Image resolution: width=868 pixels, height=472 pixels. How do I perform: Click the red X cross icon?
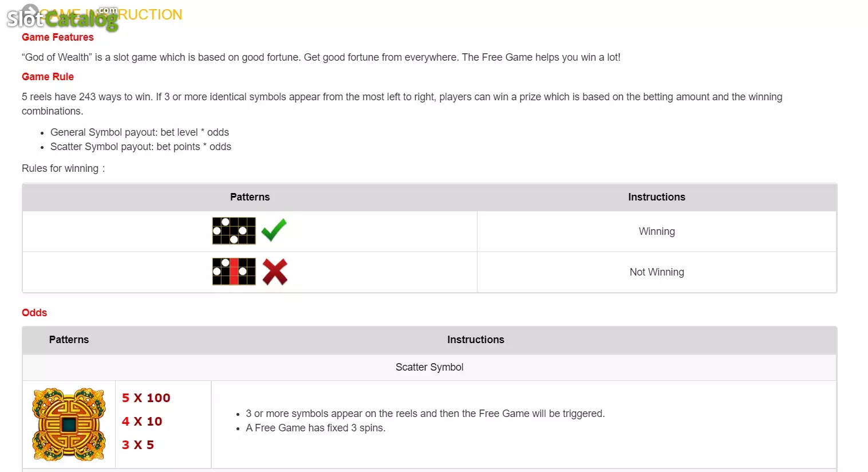point(275,272)
